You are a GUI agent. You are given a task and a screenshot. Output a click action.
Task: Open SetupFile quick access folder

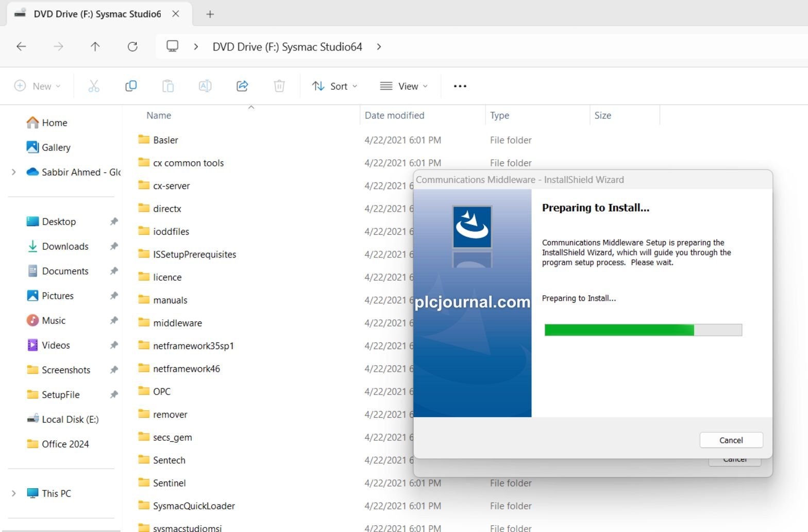(53, 394)
